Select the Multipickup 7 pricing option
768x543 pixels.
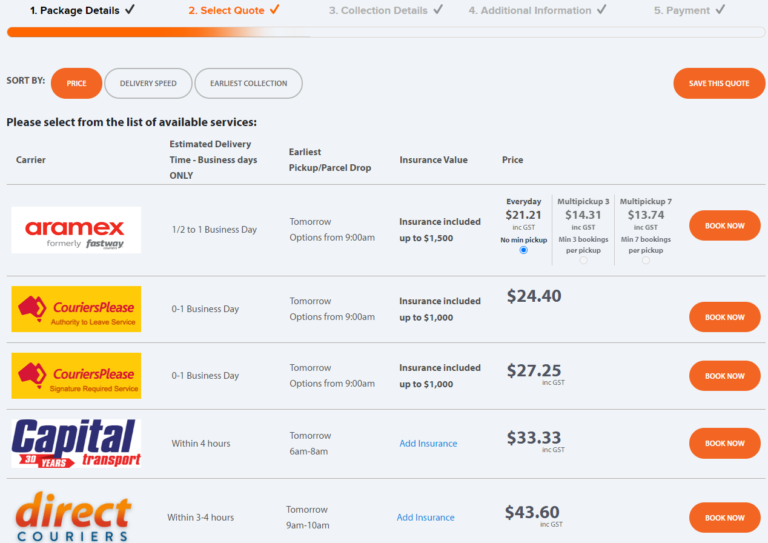coord(645,259)
